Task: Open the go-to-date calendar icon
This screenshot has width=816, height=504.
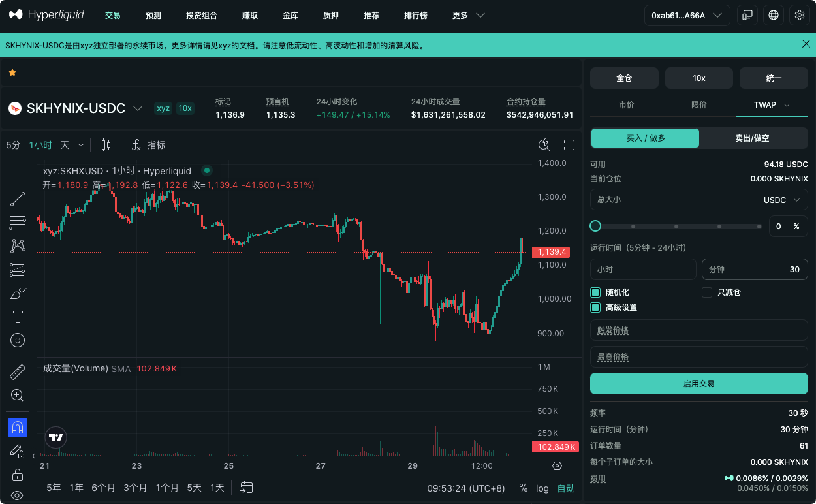Action: click(x=246, y=487)
